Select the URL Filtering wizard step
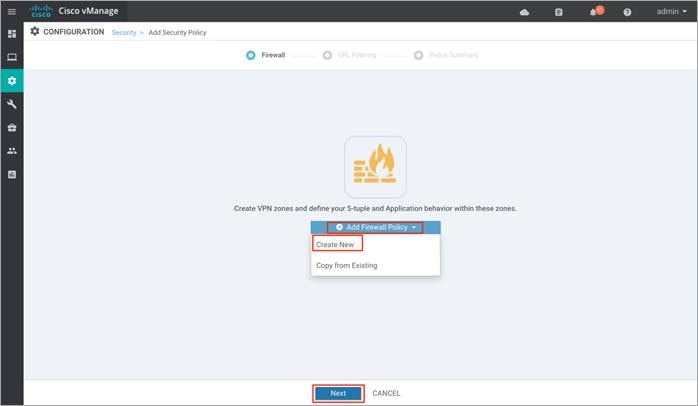 pos(349,55)
